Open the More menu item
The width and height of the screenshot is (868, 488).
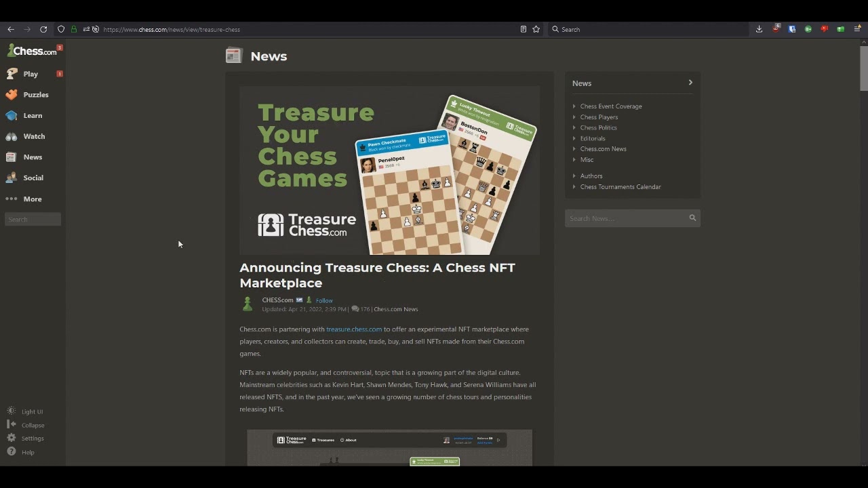point(33,199)
